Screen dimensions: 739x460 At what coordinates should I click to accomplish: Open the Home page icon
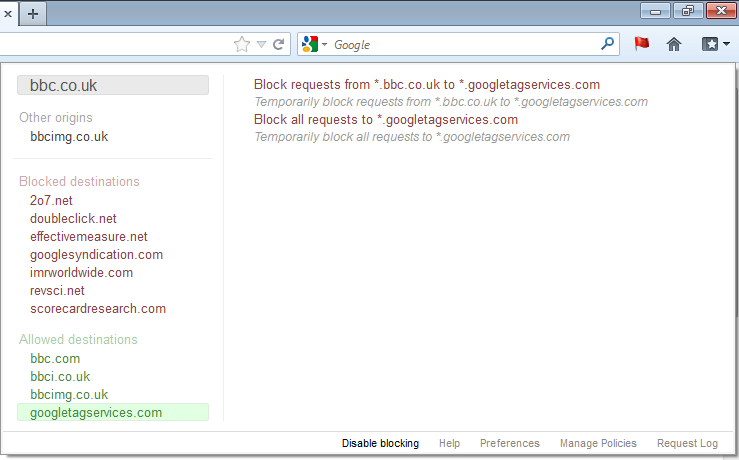click(674, 44)
